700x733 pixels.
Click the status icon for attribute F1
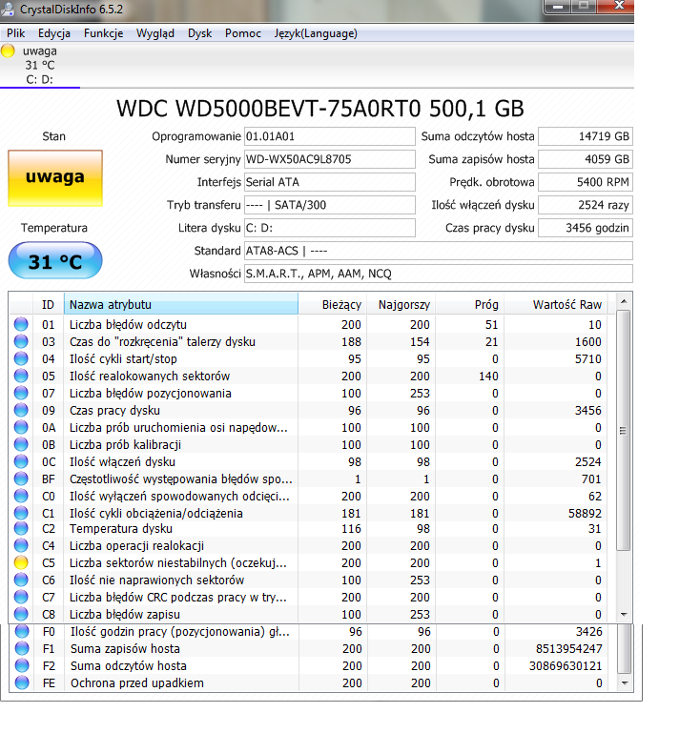pos(22,649)
